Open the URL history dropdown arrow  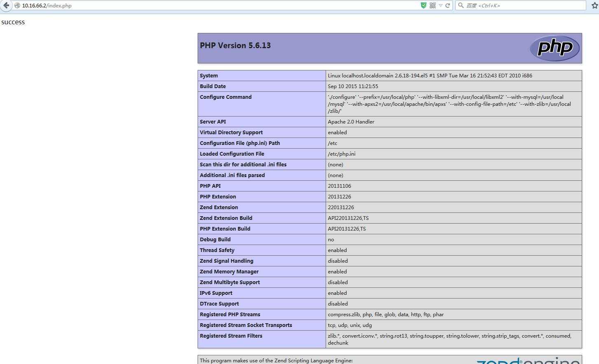[x=441, y=5]
